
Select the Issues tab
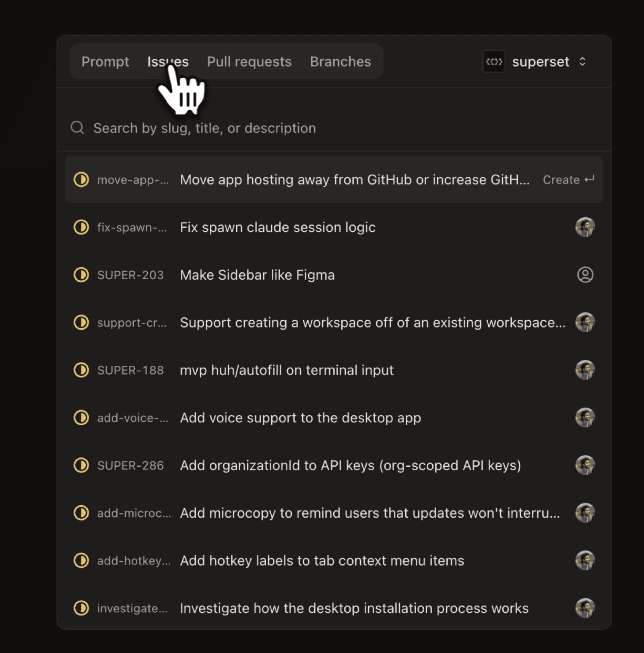click(x=167, y=62)
